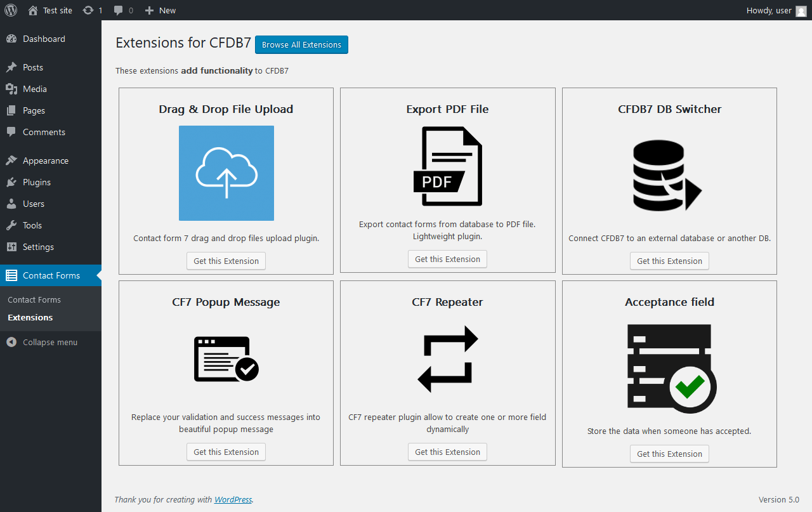The height and width of the screenshot is (512, 812).
Task: Open the New content menu
Action: point(160,10)
